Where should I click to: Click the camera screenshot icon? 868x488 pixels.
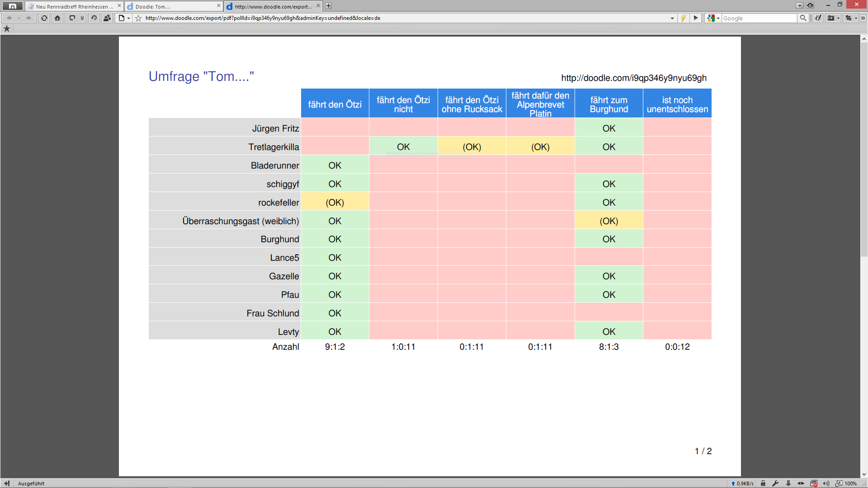[831, 18]
